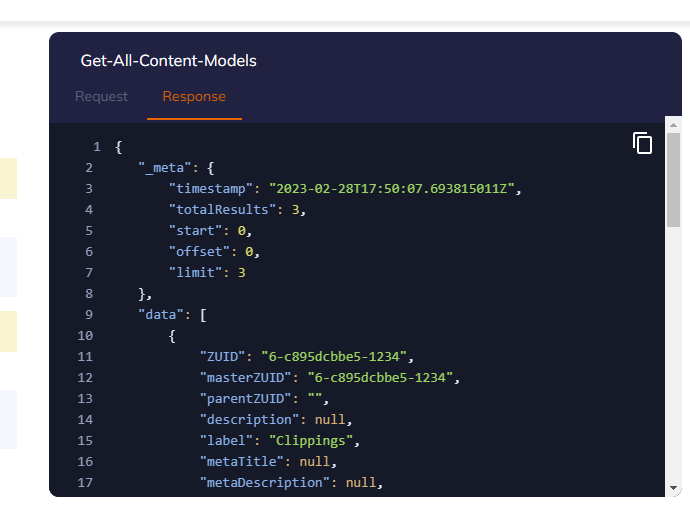Click the "timestamp" key
The width and height of the screenshot is (690, 527).
pyautogui.click(x=211, y=189)
